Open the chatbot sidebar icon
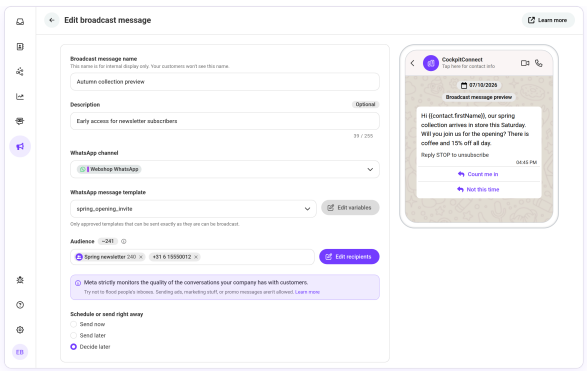587x371 pixels. 20,121
